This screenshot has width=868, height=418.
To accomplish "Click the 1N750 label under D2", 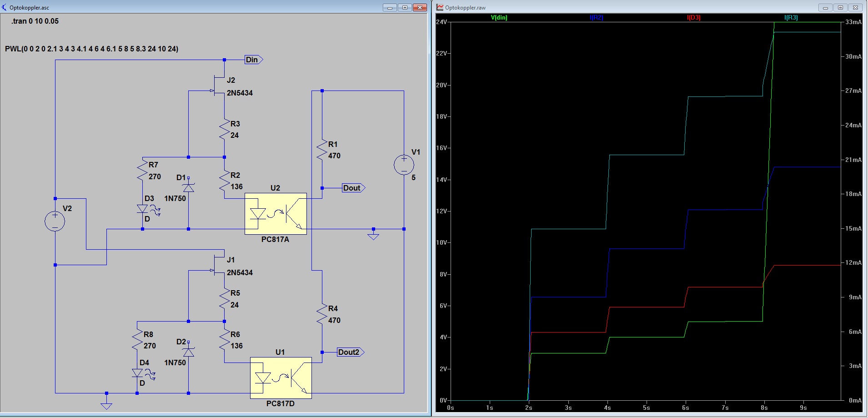I will click(x=175, y=363).
